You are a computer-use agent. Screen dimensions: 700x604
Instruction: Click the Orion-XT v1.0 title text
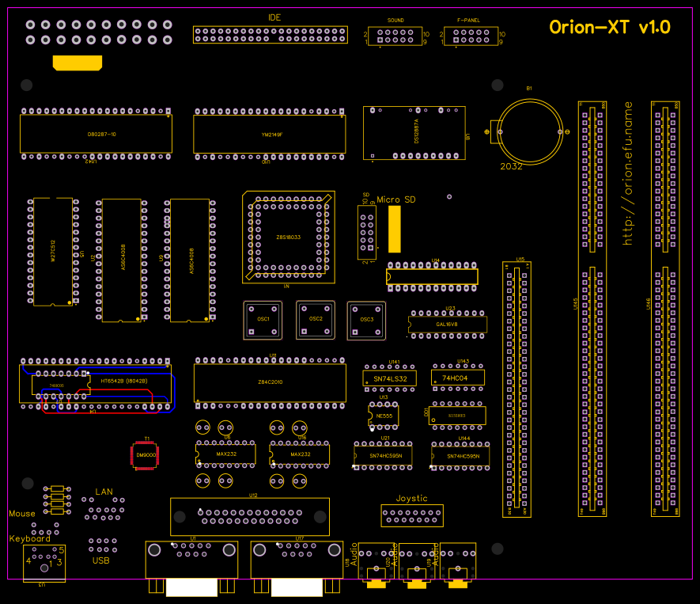pos(611,26)
